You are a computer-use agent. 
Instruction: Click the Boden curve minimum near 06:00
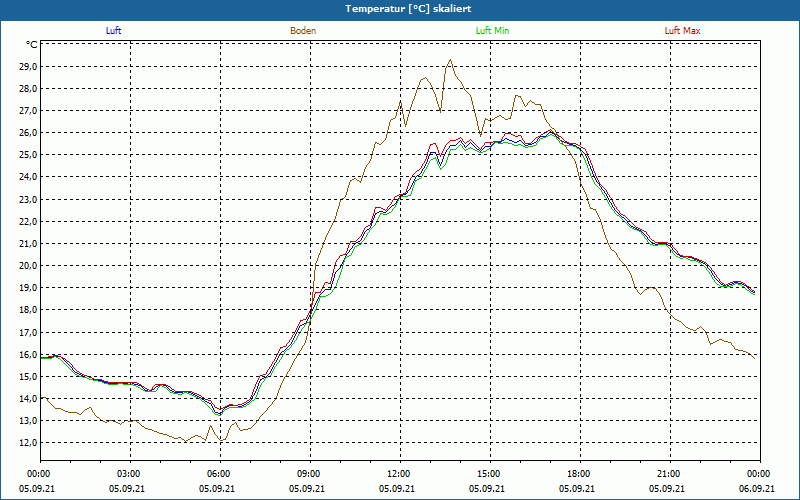coord(221,440)
